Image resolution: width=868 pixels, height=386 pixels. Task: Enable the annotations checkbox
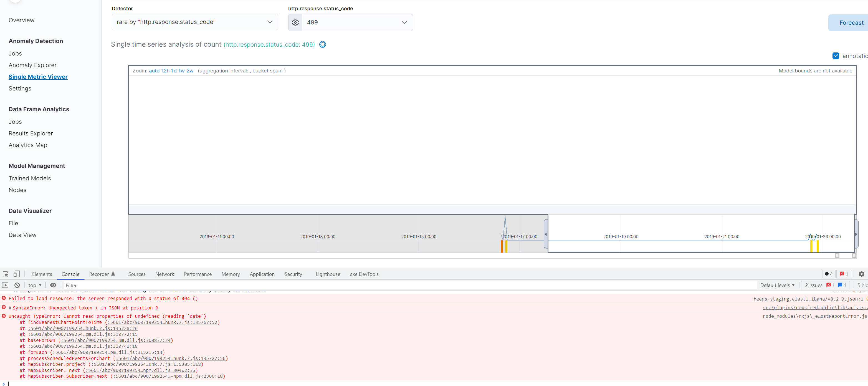point(836,55)
